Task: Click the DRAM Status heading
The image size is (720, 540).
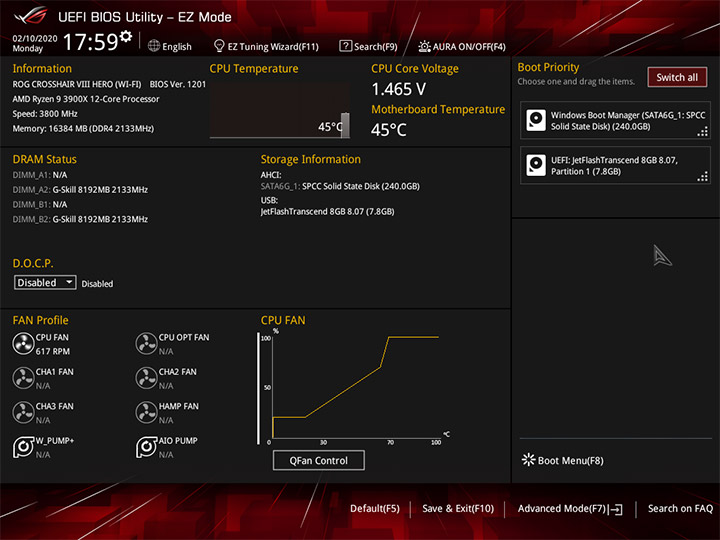Action: (x=45, y=159)
